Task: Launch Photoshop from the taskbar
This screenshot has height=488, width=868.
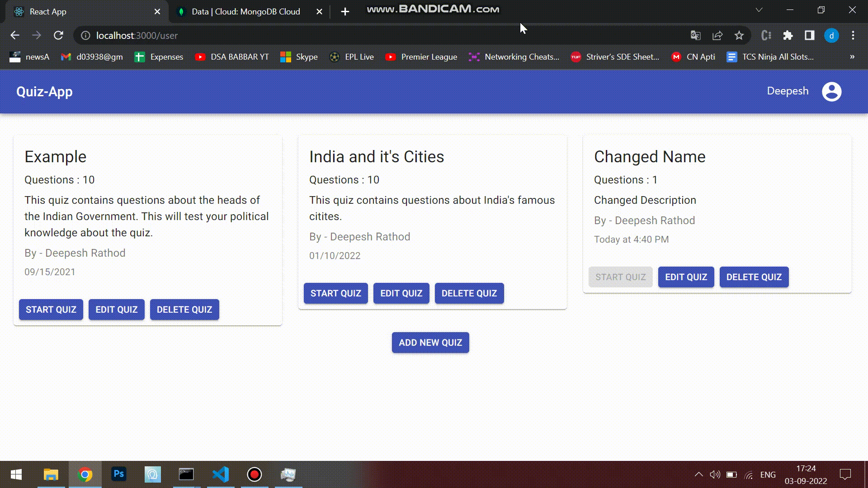Action: pos(118,474)
